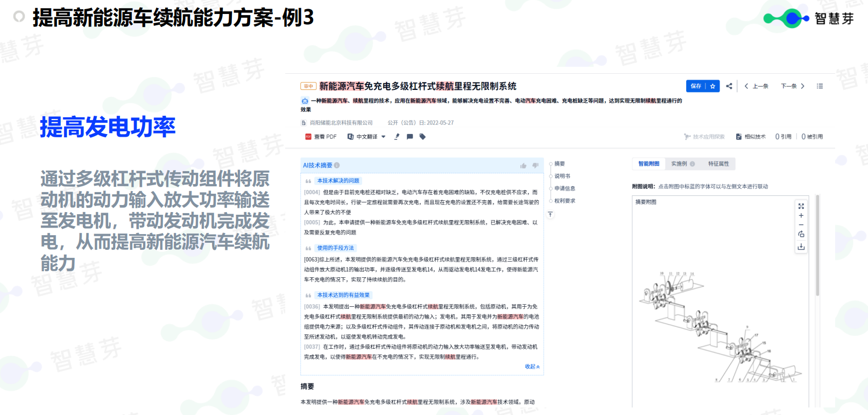This screenshot has height=415, width=868.
Task: Go to next record with 下一条
Action: point(792,86)
